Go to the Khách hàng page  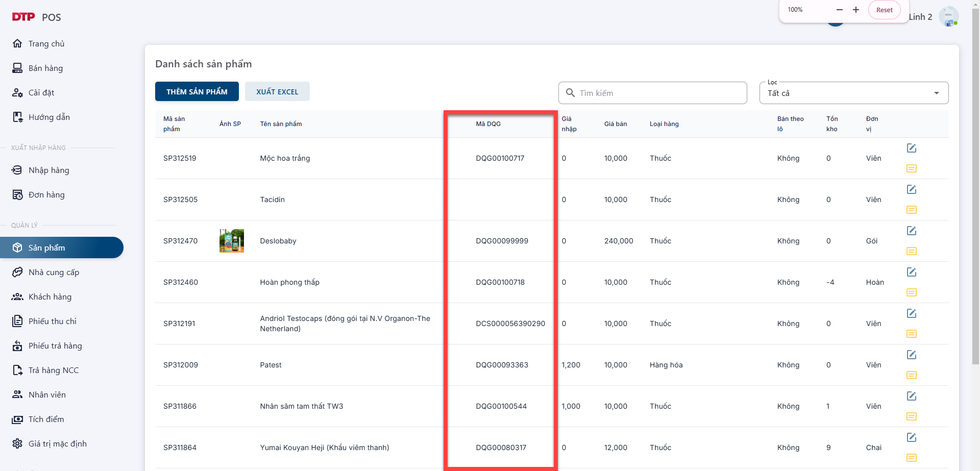[x=50, y=296]
